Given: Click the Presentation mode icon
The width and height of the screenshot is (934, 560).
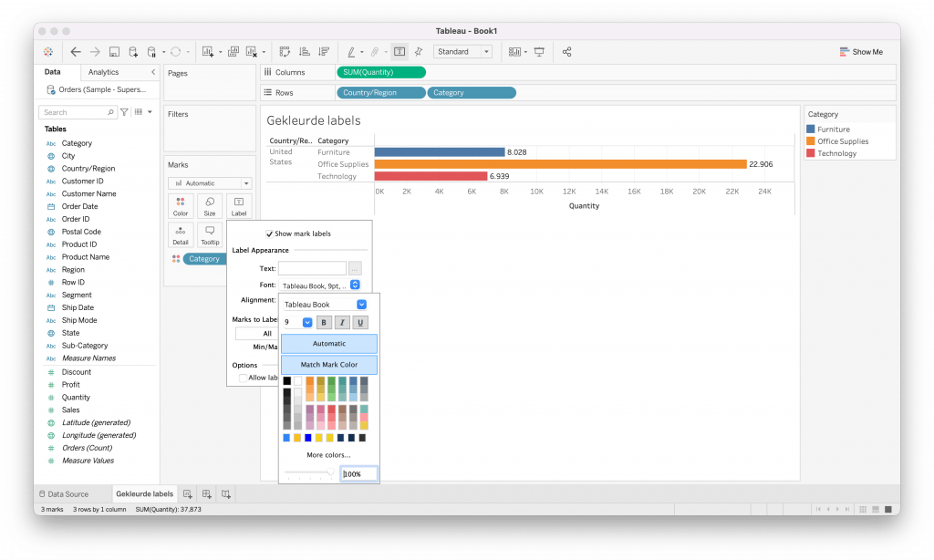Looking at the screenshot, I should [x=539, y=52].
